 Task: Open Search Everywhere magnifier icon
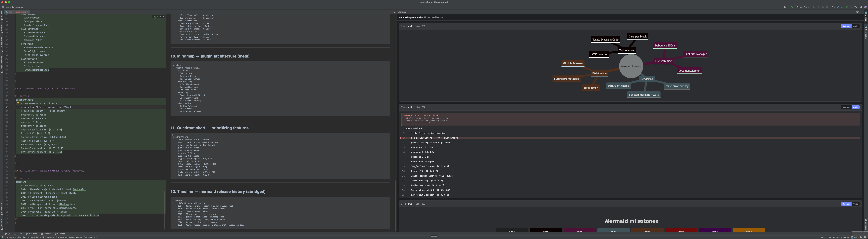tap(861, 7)
